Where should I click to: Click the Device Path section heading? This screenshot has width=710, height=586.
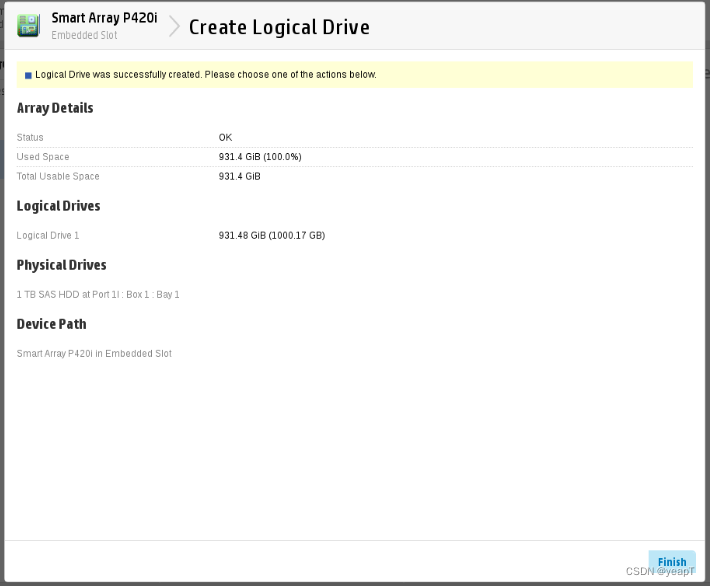52,324
